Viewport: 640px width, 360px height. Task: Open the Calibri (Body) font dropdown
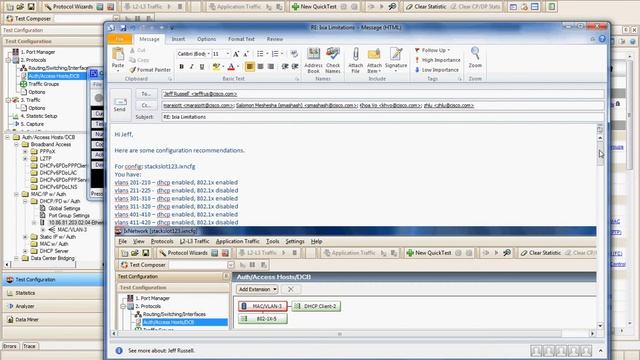tap(209, 54)
